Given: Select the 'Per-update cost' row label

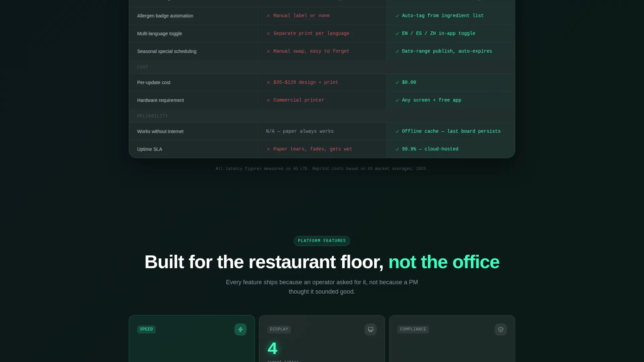Looking at the screenshot, I should pyautogui.click(x=154, y=82).
